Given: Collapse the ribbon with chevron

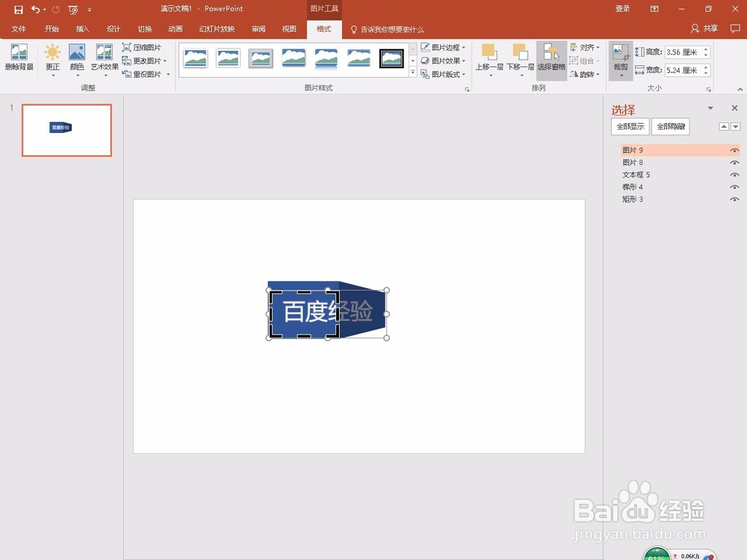Looking at the screenshot, I should (740, 89).
